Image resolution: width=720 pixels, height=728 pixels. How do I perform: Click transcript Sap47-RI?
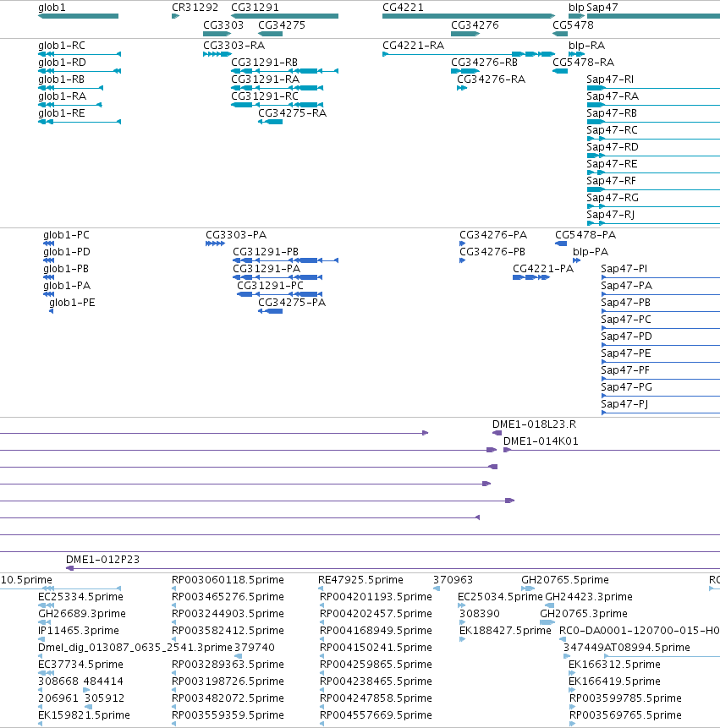[610, 79]
